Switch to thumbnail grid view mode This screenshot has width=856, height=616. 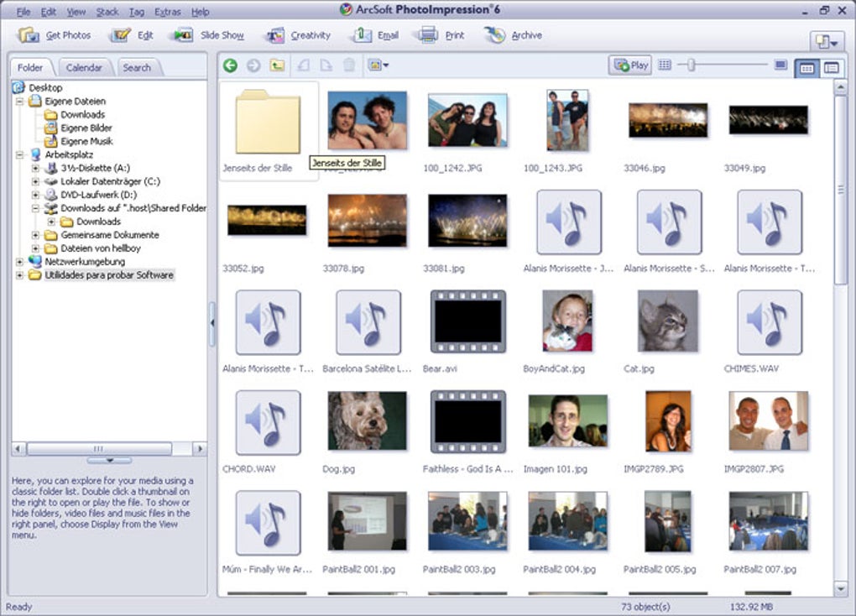(806, 67)
